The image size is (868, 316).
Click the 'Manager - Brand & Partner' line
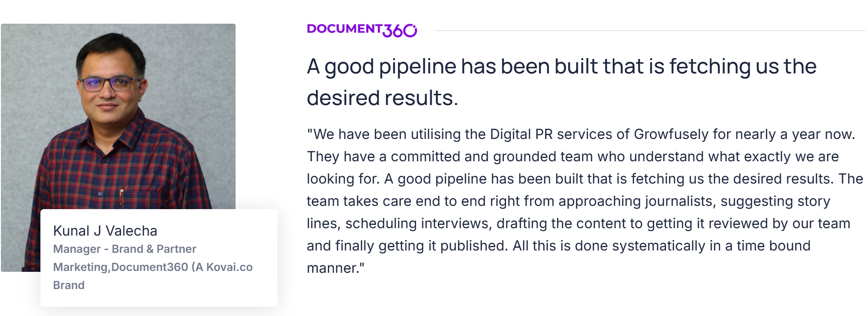tap(125, 249)
